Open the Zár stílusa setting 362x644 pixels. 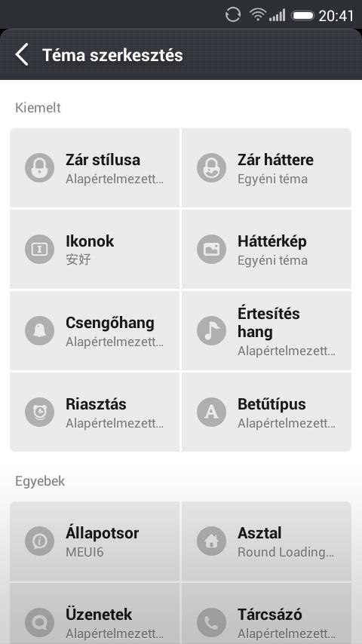[94, 167]
